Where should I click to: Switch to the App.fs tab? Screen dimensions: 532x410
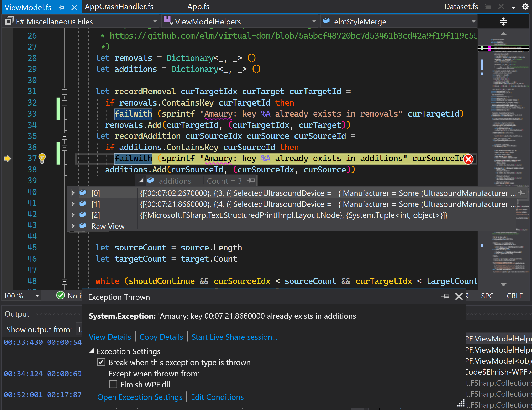point(198,7)
